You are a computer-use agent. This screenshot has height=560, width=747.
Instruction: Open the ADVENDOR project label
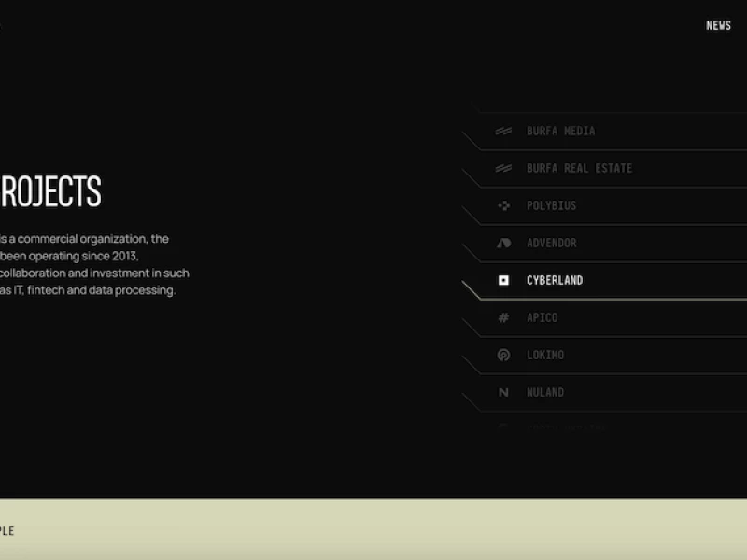552,243
